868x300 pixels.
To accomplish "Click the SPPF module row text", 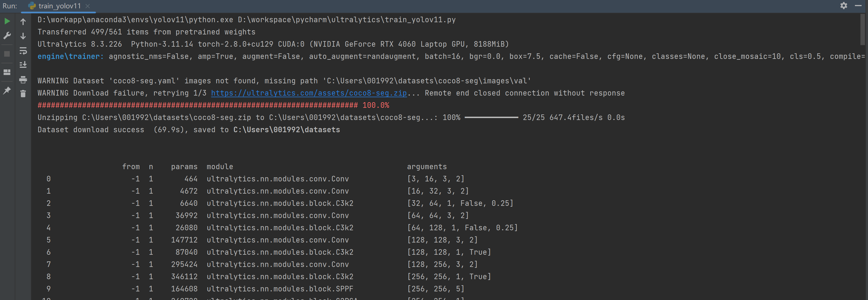I will (x=280, y=289).
